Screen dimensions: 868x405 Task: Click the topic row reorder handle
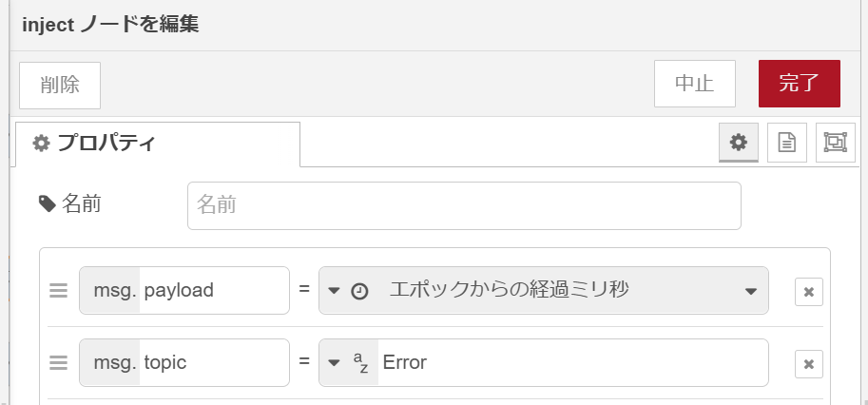click(59, 362)
